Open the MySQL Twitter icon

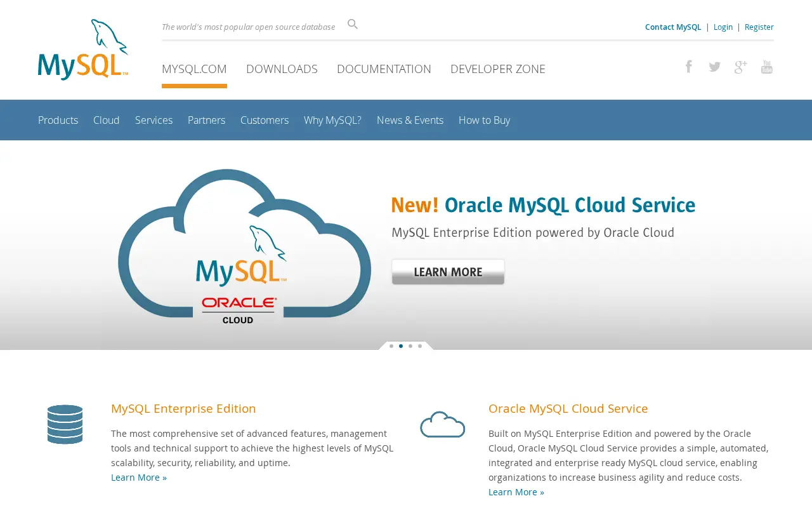pos(714,67)
